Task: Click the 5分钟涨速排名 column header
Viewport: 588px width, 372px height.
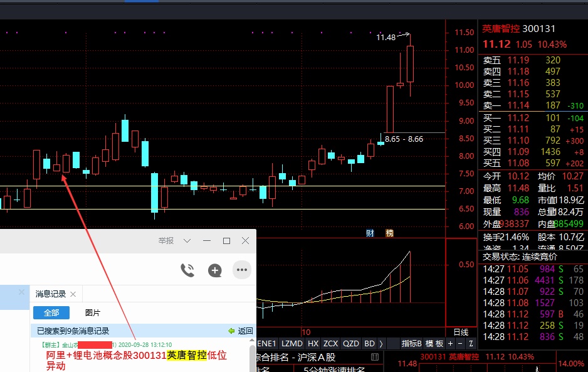Action: coord(333,369)
